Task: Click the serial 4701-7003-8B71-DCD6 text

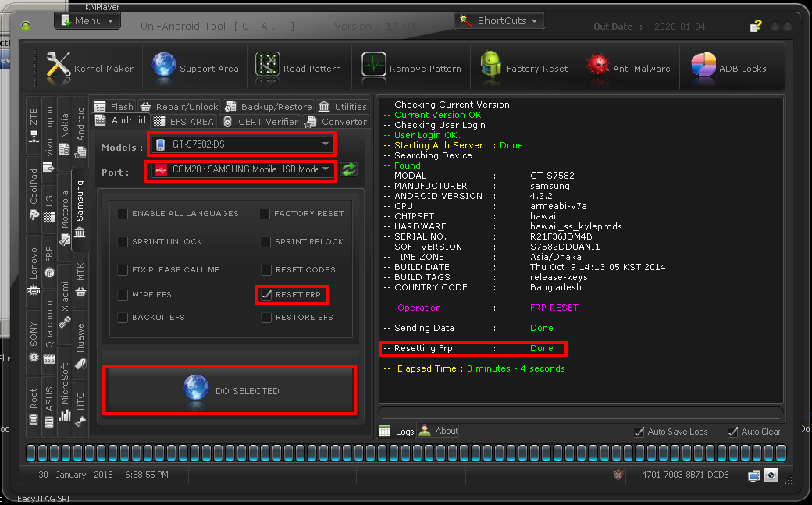Action: (x=686, y=475)
